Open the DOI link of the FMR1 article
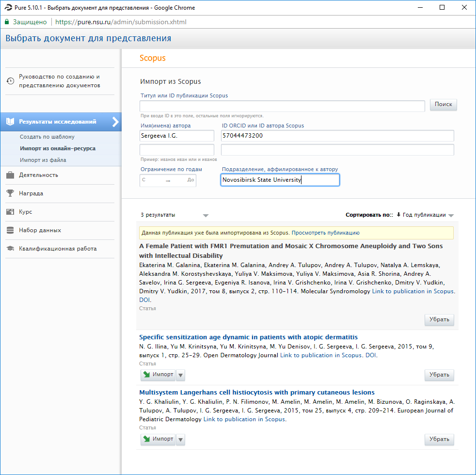Viewport: 476px width, 475px height. coord(144,300)
